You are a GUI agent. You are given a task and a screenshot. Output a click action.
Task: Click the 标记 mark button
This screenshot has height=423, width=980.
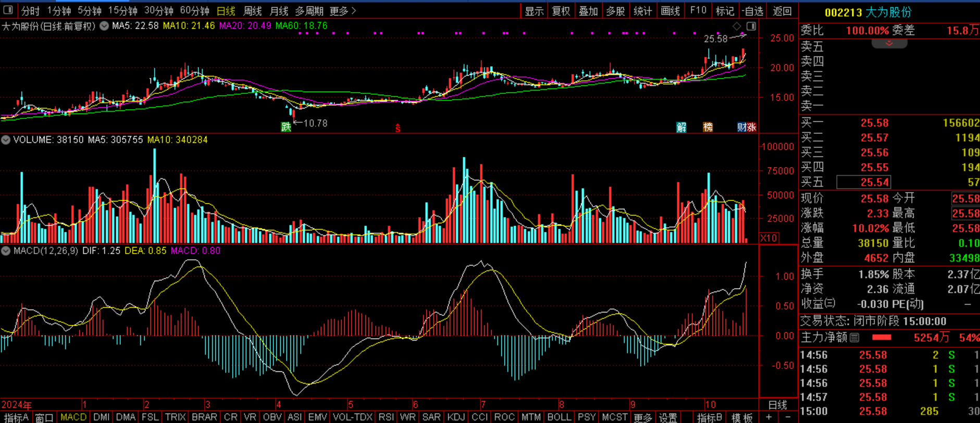pos(725,10)
